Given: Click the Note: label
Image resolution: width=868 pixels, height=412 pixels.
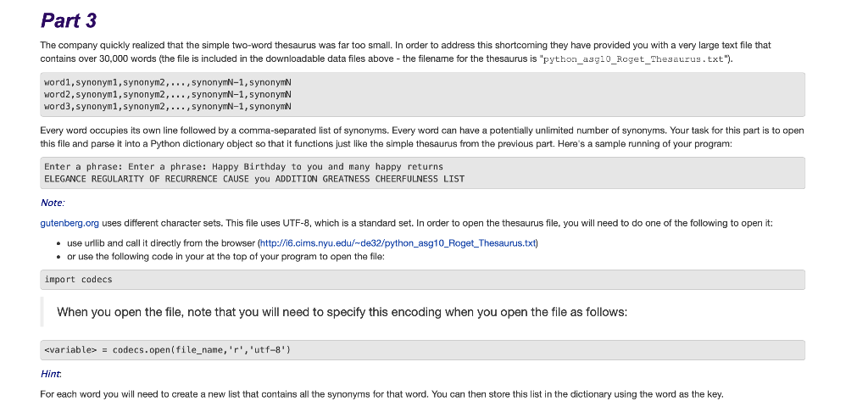Looking at the screenshot, I should 53,203.
